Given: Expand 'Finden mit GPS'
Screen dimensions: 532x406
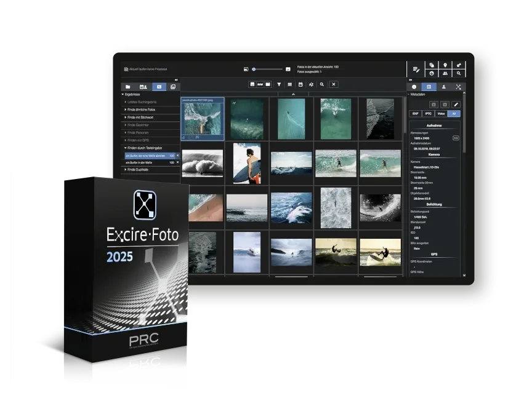Looking at the screenshot, I should [126, 140].
